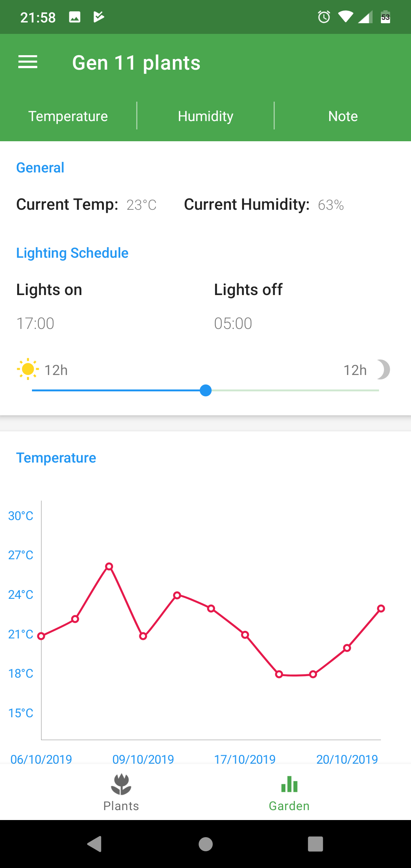
Task: Open the Note tab
Action: [x=343, y=116]
